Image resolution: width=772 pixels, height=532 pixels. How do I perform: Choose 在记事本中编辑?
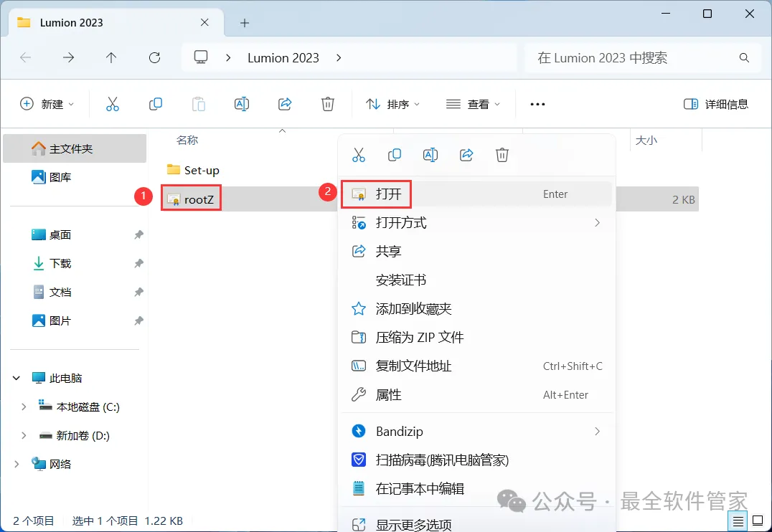476,488
